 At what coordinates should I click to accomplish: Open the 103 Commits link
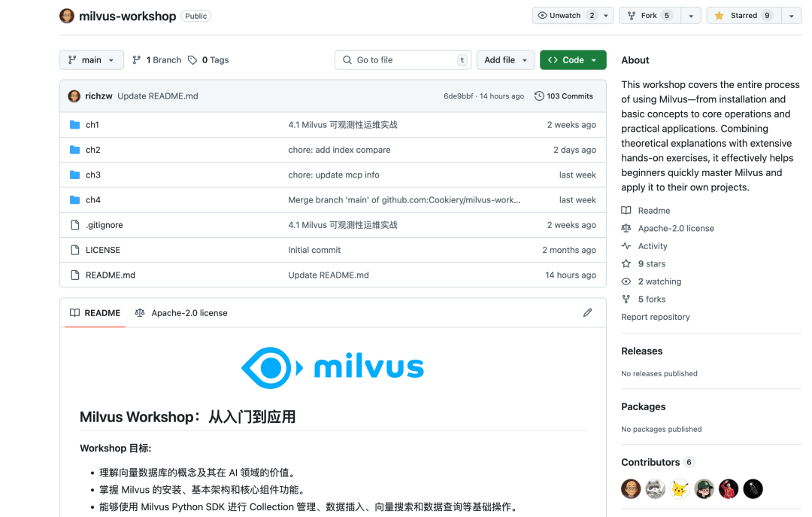tap(564, 96)
